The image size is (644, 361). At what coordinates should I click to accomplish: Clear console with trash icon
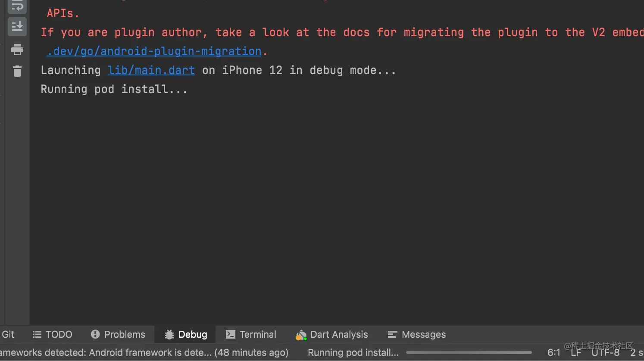[x=17, y=71]
